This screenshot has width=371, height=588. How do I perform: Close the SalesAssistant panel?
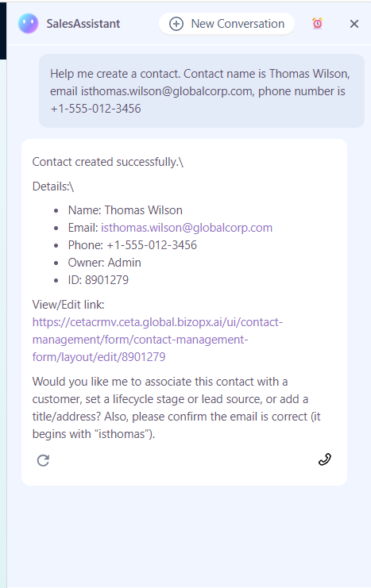(x=354, y=24)
